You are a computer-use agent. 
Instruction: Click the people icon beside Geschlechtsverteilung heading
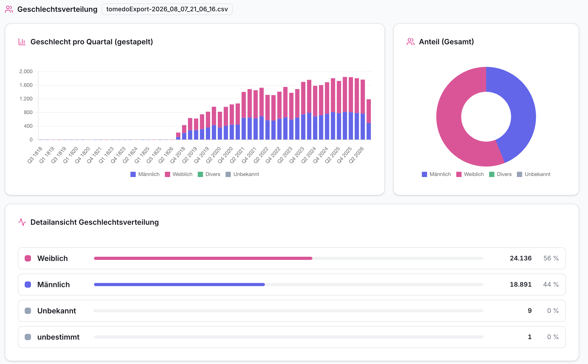(x=9, y=9)
